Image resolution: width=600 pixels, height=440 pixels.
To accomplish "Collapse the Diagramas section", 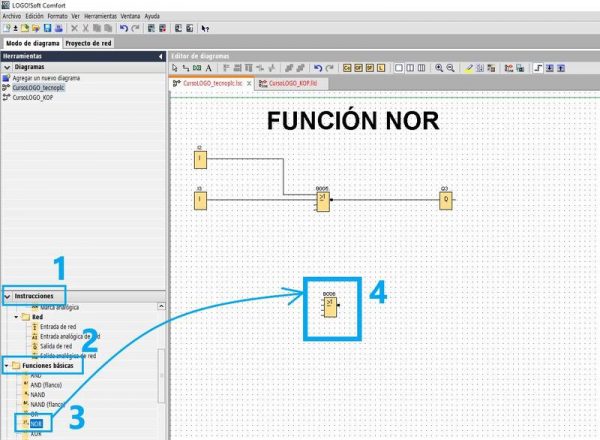I will [x=7, y=67].
